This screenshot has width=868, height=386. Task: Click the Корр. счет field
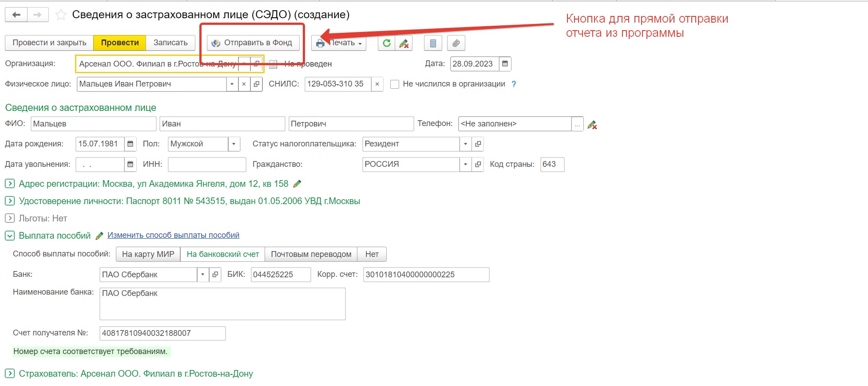click(426, 275)
